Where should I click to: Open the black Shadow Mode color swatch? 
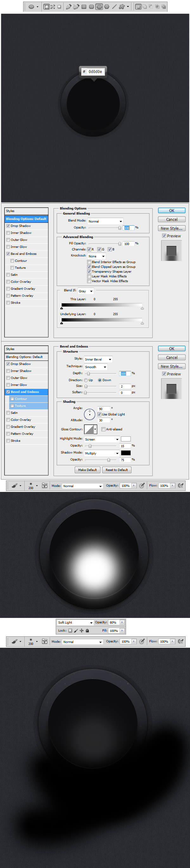[x=126, y=453]
